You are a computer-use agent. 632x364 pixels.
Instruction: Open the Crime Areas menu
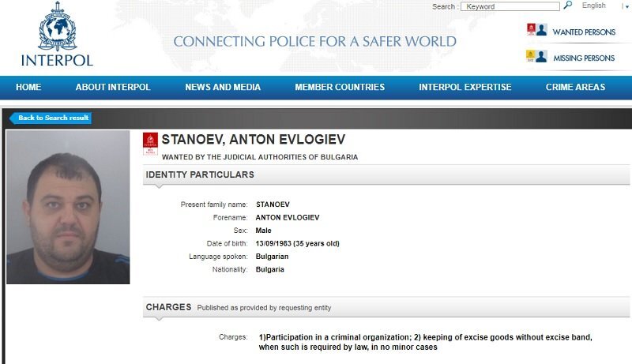(575, 87)
